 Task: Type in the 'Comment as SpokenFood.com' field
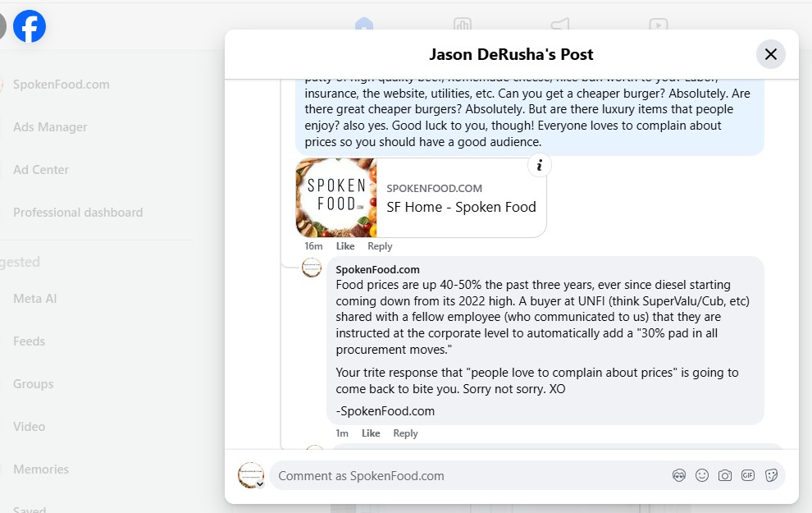[x=468, y=475]
